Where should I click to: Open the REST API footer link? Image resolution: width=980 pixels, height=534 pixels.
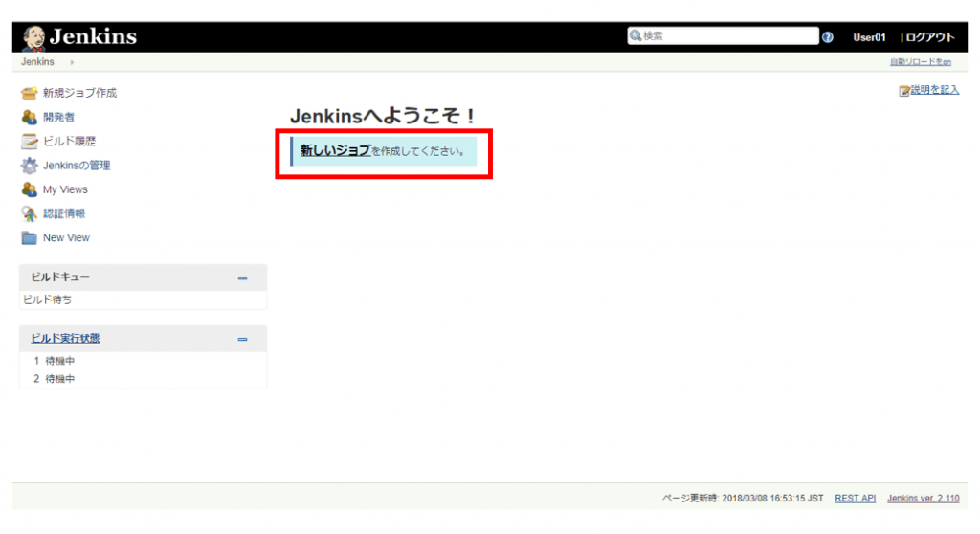coord(855,499)
